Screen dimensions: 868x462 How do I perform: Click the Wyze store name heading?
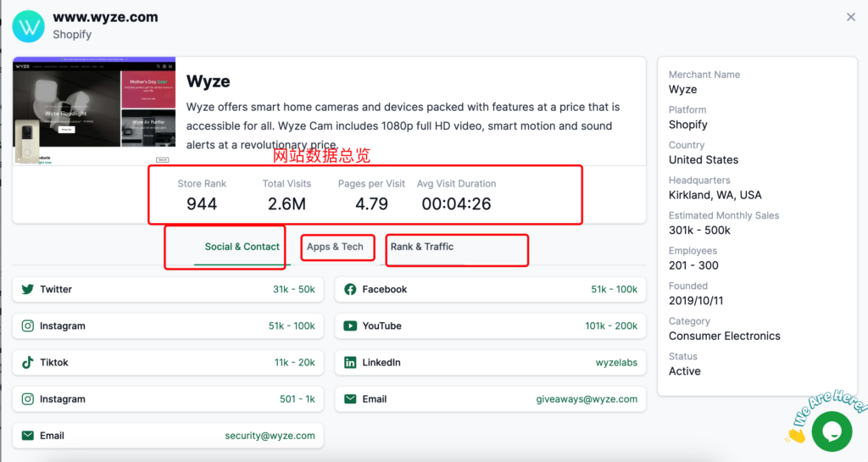coord(209,81)
